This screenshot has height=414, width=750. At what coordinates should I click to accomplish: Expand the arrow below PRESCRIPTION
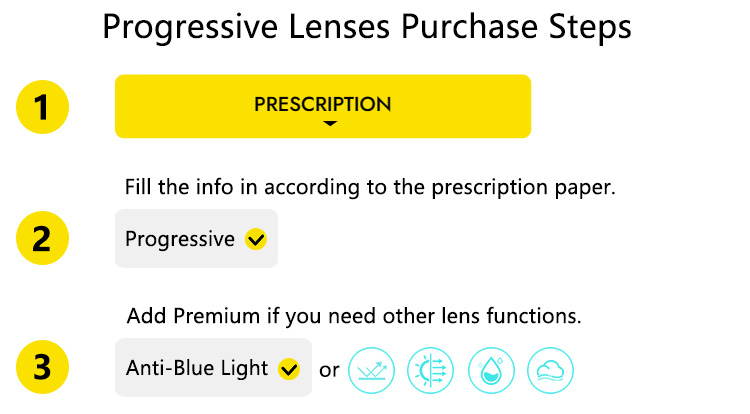[330, 123]
